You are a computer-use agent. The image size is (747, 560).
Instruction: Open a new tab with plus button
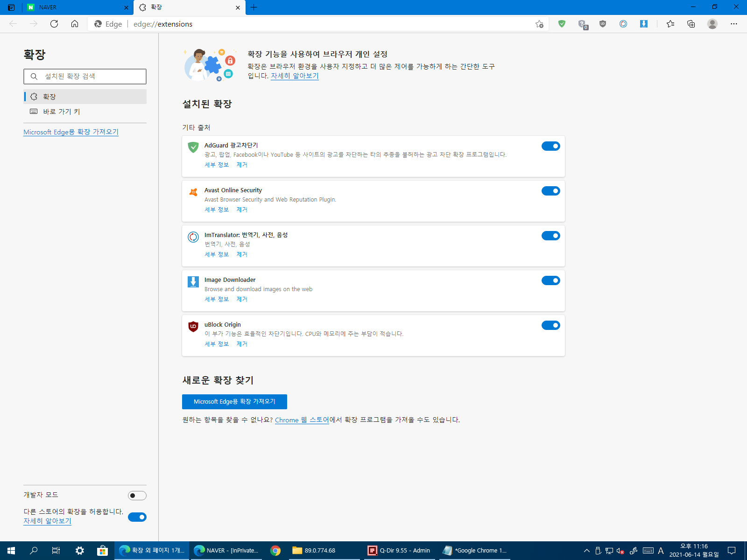tap(254, 7)
